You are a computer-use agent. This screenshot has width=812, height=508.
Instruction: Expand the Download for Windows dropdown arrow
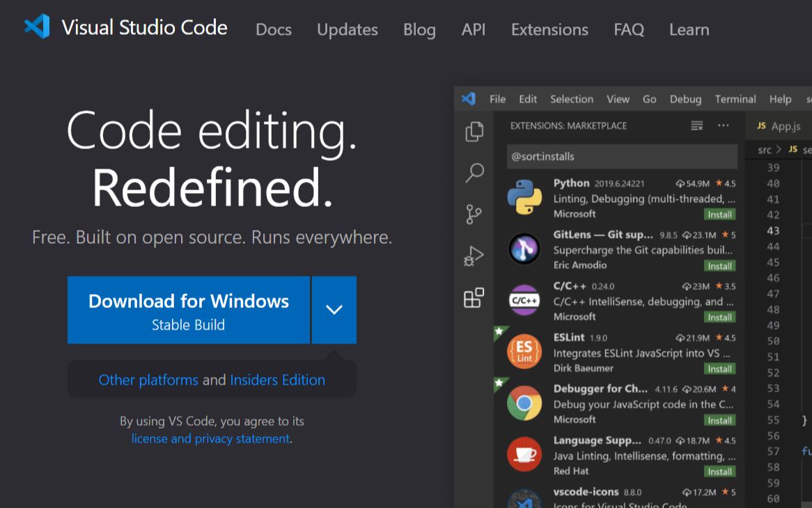point(334,309)
